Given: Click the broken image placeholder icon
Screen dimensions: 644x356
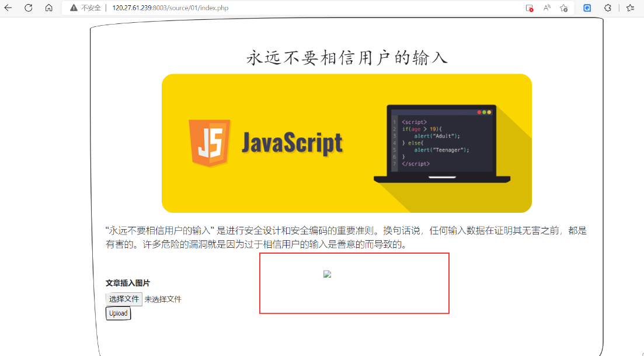Looking at the screenshot, I should point(328,274).
